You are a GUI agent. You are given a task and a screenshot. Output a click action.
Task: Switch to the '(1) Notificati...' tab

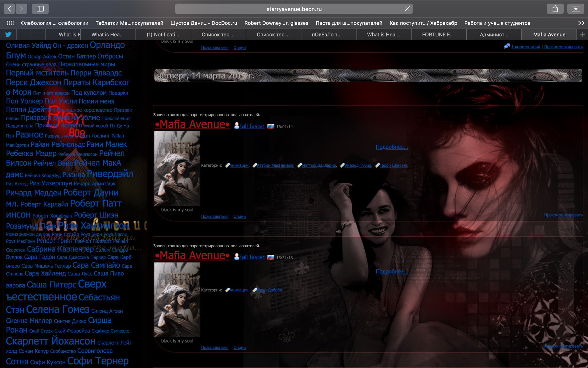[x=163, y=34]
